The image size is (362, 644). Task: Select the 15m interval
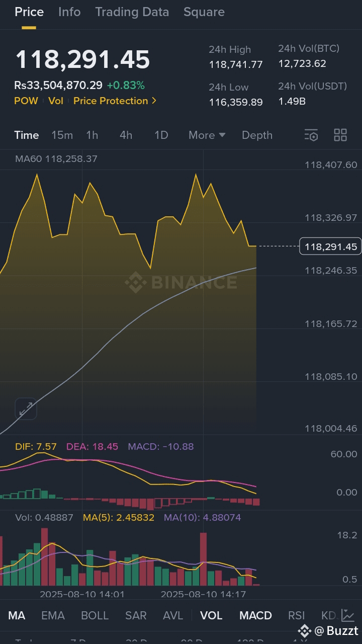62,135
